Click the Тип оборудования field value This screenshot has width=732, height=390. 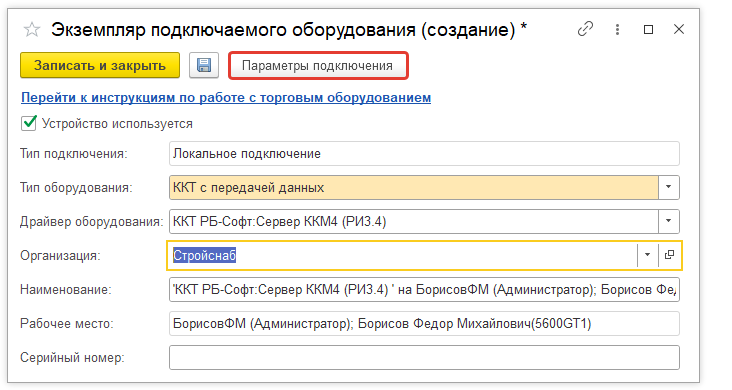(x=414, y=187)
